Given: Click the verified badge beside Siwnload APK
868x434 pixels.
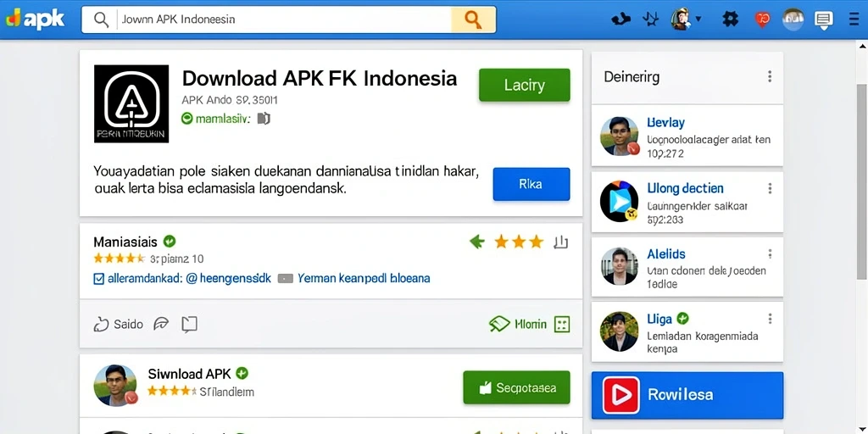Looking at the screenshot, I should [242, 373].
